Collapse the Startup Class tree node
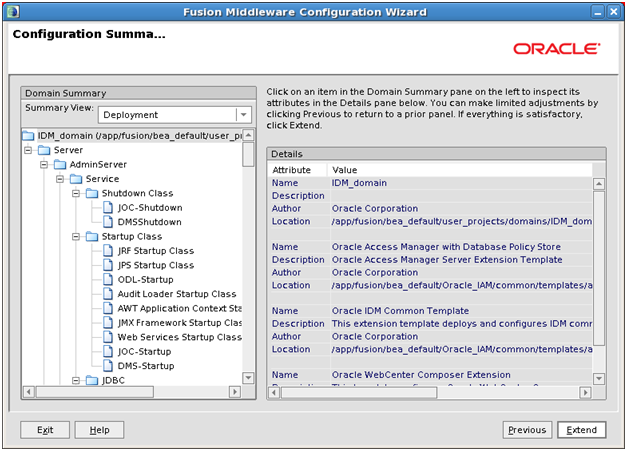The image size is (627, 451). point(76,237)
